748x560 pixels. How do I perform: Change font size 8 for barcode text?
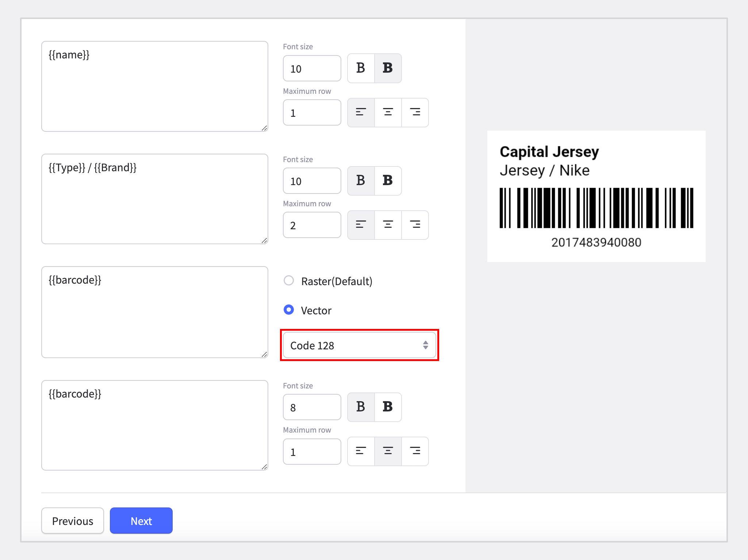pyautogui.click(x=312, y=407)
